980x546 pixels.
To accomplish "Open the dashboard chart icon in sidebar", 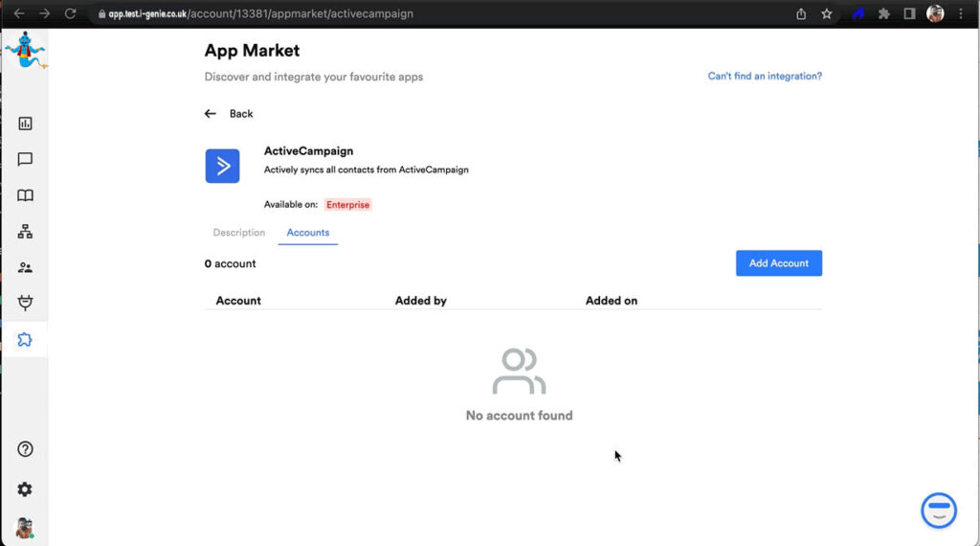I will pyautogui.click(x=25, y=124).
